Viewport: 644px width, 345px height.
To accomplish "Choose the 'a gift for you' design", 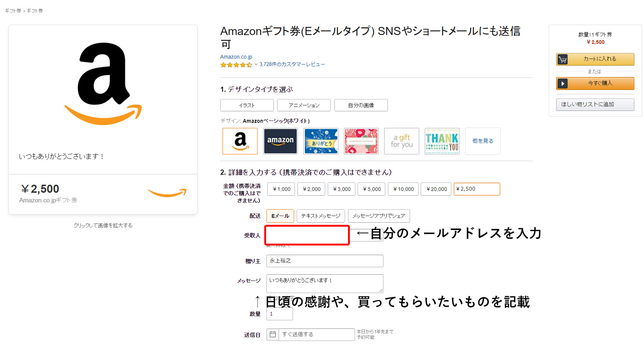I will [402, 141].
